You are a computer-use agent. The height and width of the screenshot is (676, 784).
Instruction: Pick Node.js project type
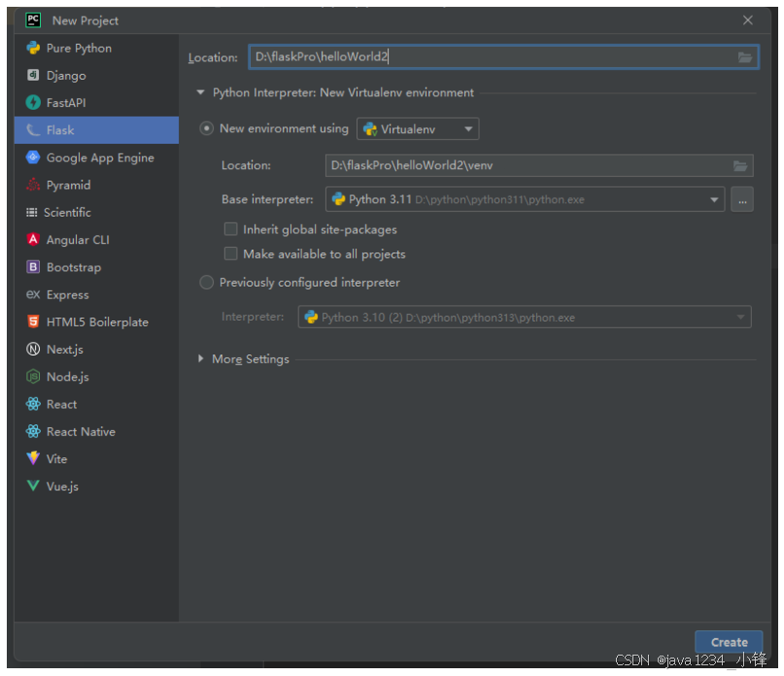pyautogui.click(x=96, y=377)
